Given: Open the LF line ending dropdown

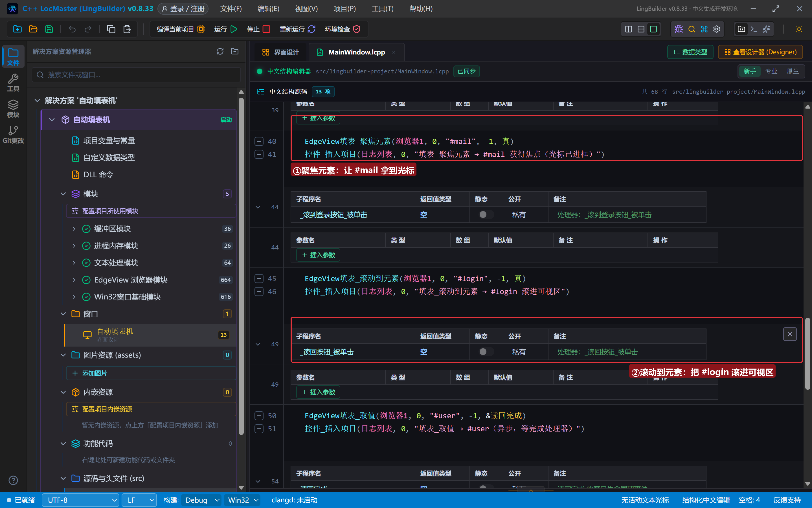Looking at the screenshot, I should pos(139,500).
